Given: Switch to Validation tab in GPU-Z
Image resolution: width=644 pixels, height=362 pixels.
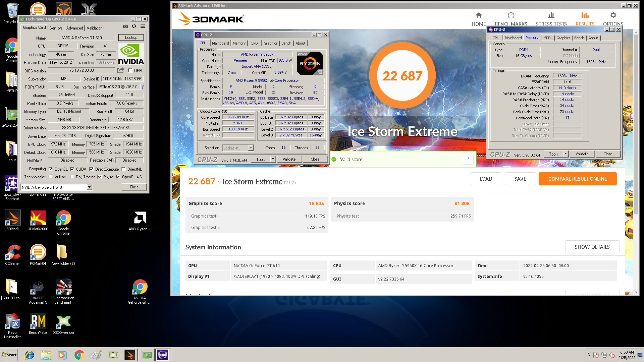Looking at the screenshot, I should pos(95,28).
